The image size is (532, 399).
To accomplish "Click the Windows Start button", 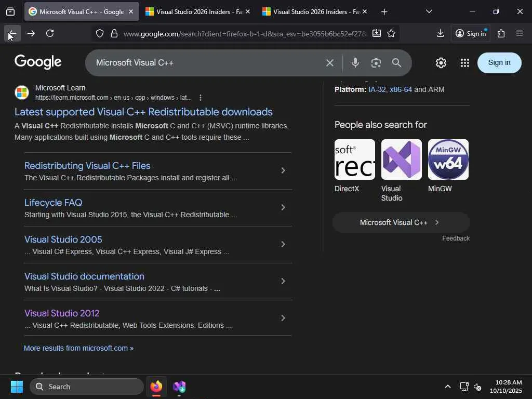I will coord(17,387).
